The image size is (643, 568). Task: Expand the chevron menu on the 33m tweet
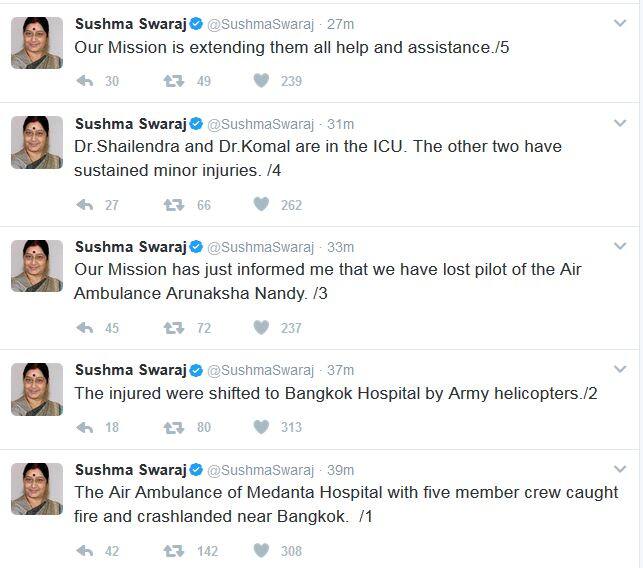(620, 246)
